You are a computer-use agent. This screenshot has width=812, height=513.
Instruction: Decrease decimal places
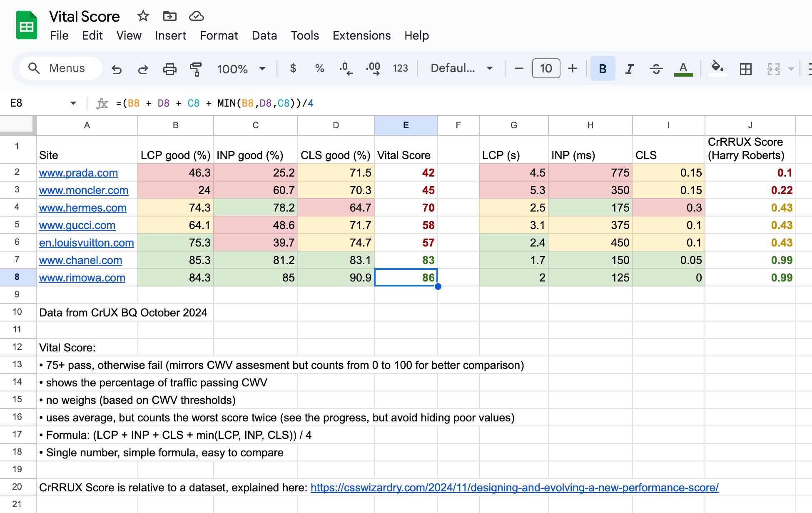346,68
